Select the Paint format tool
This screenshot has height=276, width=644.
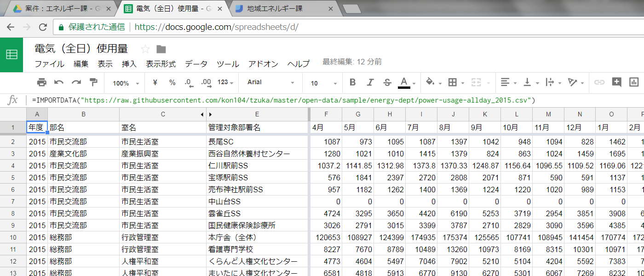[93, 83]
